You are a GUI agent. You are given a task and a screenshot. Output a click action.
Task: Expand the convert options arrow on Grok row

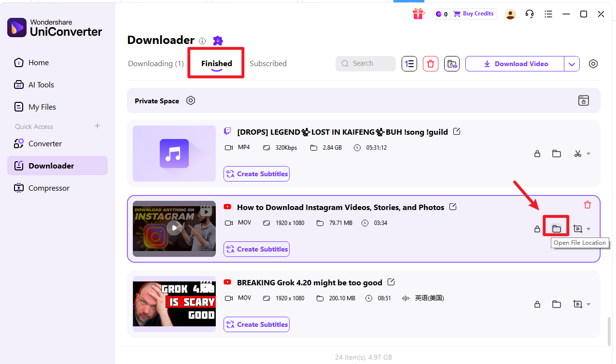pos(588,305)
